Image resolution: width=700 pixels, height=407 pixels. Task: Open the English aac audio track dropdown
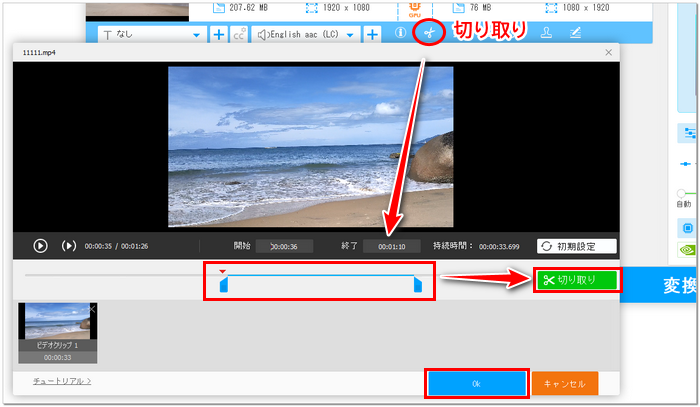pos(305,34)
